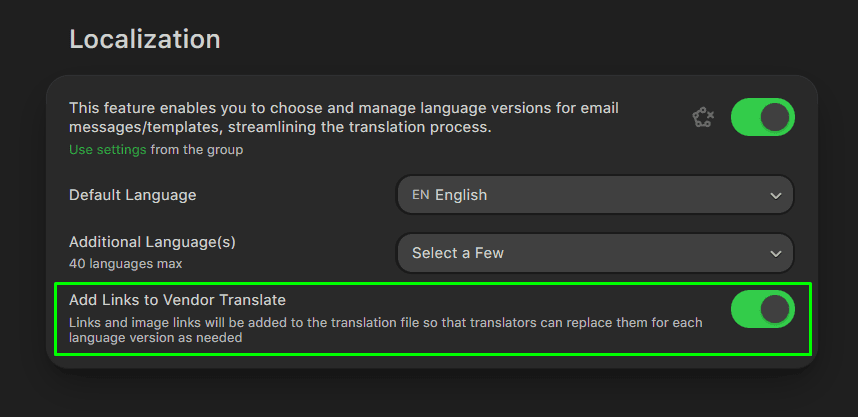858x417 pixels.
Task: Click the from the group text
Action: 197,150
